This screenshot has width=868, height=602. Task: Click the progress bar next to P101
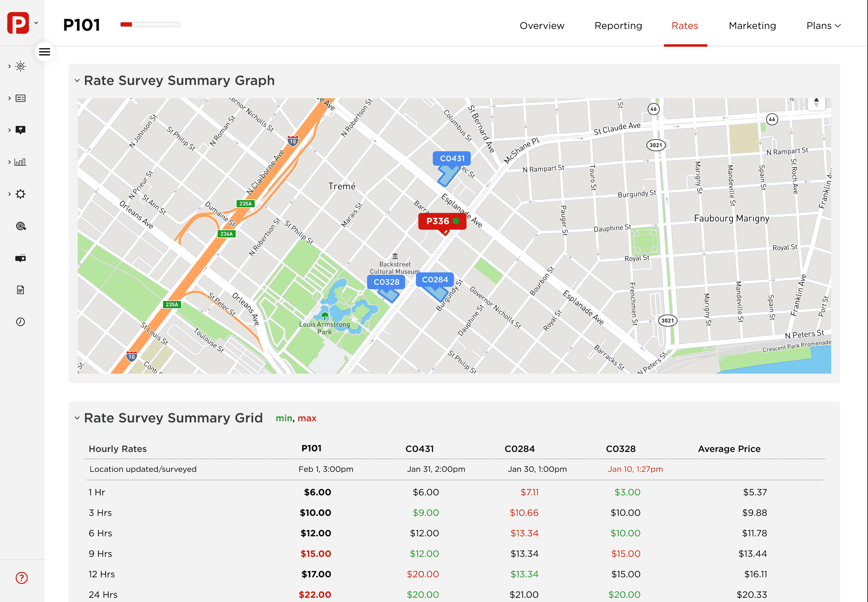[150, 24]
